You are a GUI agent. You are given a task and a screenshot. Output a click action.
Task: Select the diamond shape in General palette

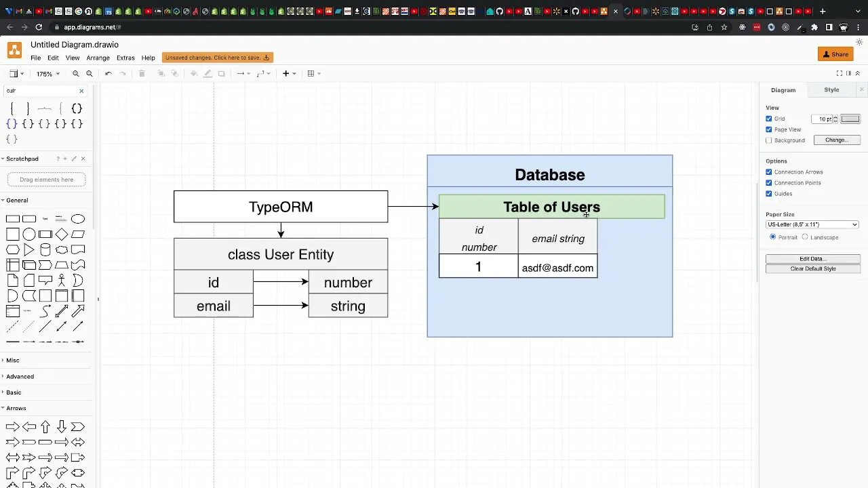[62, 235]
